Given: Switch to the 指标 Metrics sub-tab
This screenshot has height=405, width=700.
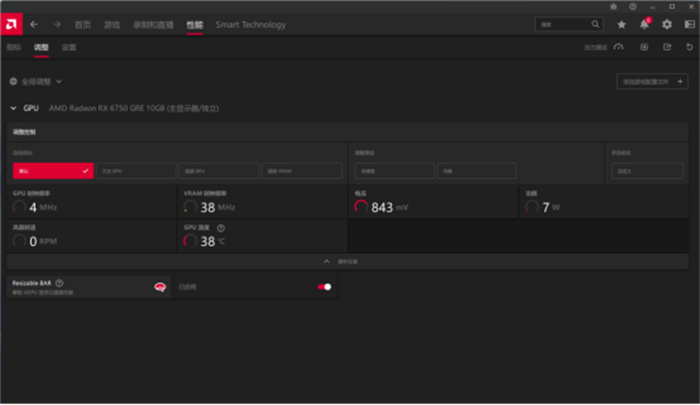Looking at the screenshot, I should click(x=14, y=47).
